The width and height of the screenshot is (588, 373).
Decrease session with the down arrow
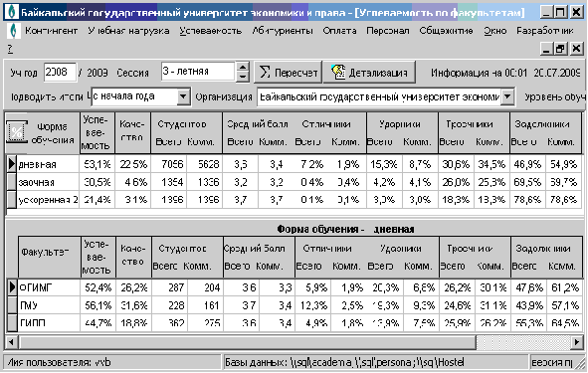click(x=243, y=77)
